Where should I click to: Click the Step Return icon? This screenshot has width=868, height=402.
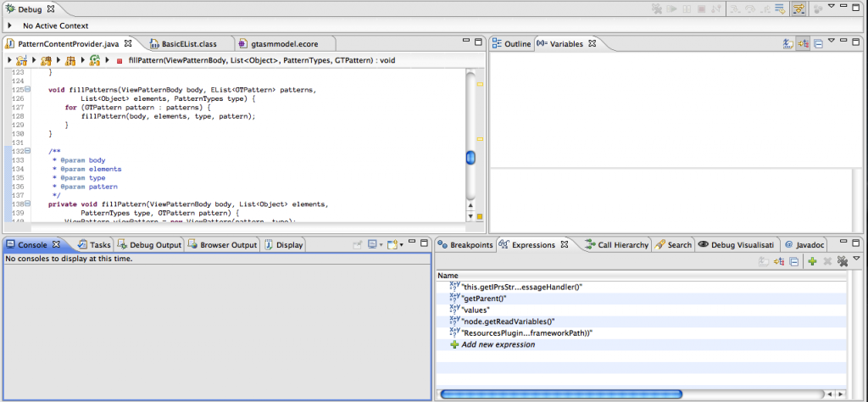tap(765, 8)
